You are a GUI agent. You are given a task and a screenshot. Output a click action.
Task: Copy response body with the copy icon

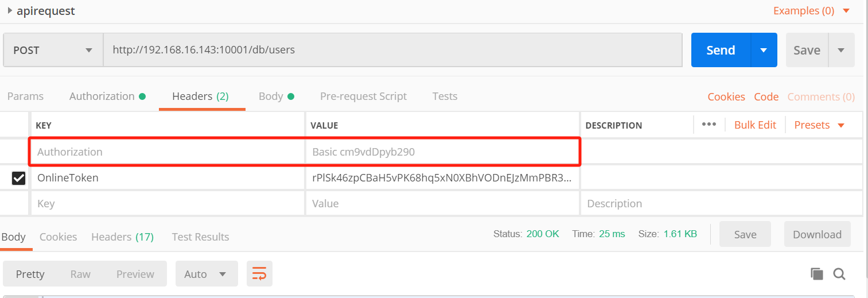click(x=817, y=274)
